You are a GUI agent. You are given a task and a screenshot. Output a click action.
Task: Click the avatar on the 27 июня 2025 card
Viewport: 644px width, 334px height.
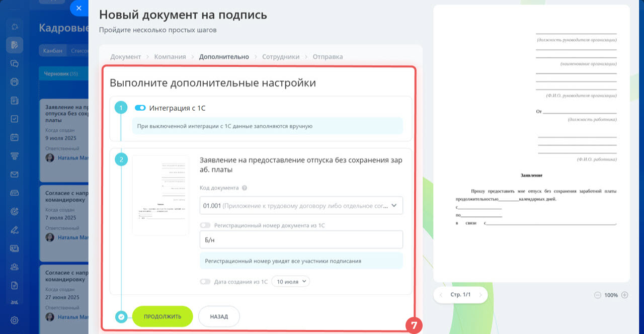click(x=50, y=317)
